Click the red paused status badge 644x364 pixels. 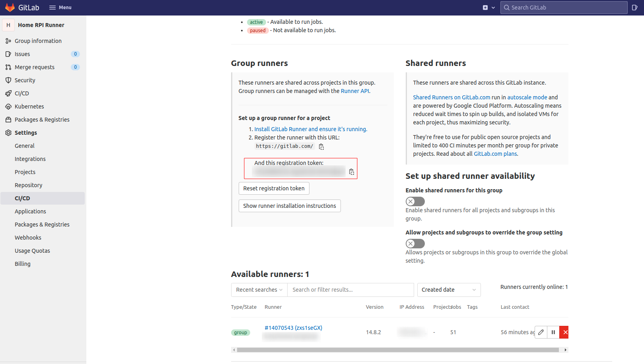[258, 31]
